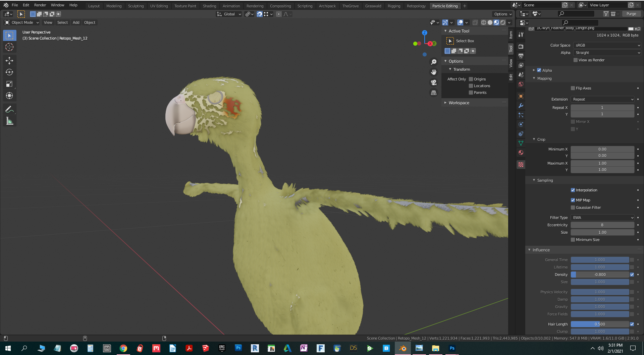Enable the Gaussian Filter sampling option

coord(573,208)
